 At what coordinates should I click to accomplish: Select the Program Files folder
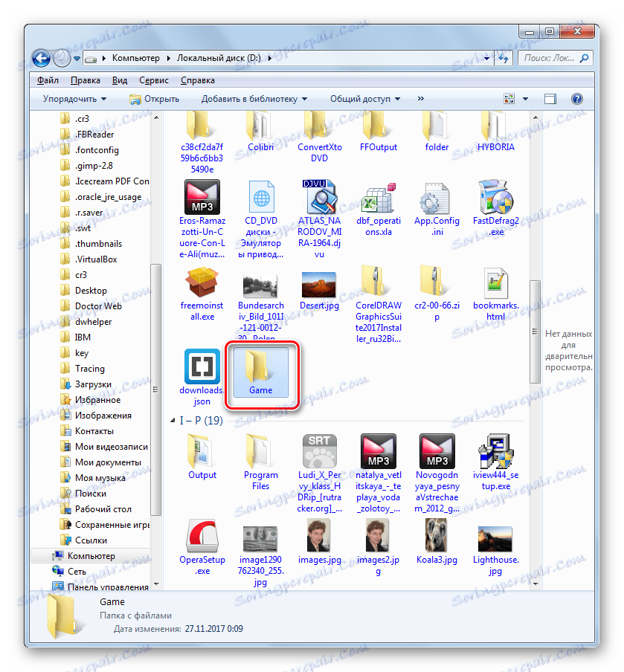tap(261, 462)
